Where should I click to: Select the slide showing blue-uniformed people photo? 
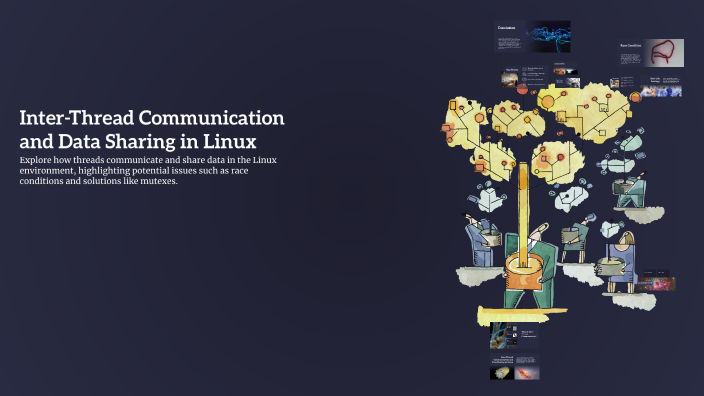661,86
